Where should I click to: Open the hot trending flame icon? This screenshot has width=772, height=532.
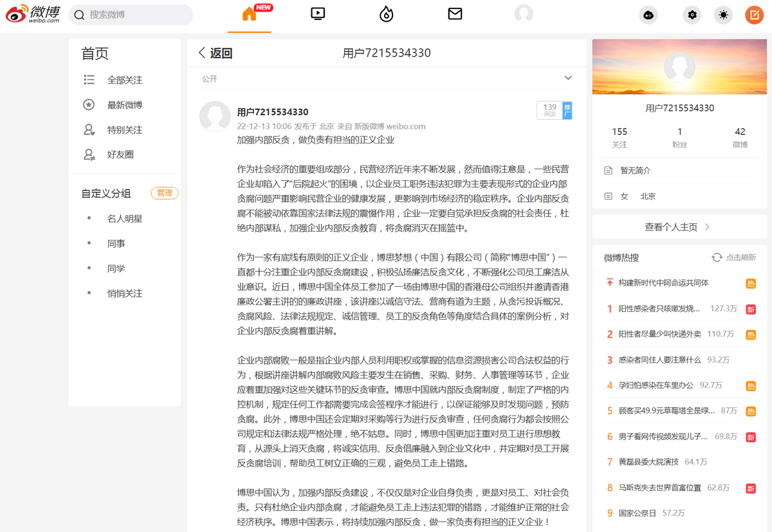click(x=386, y=14)
